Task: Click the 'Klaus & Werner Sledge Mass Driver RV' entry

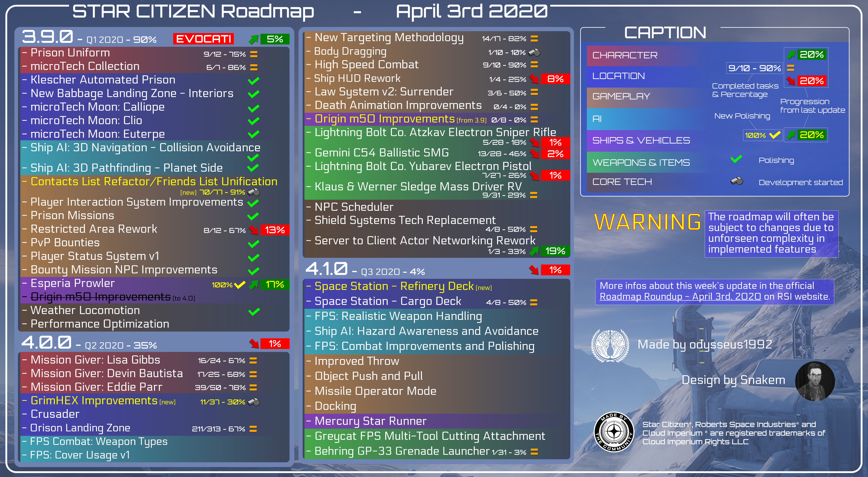Action: pyautogui.click(x=418, y=187)
